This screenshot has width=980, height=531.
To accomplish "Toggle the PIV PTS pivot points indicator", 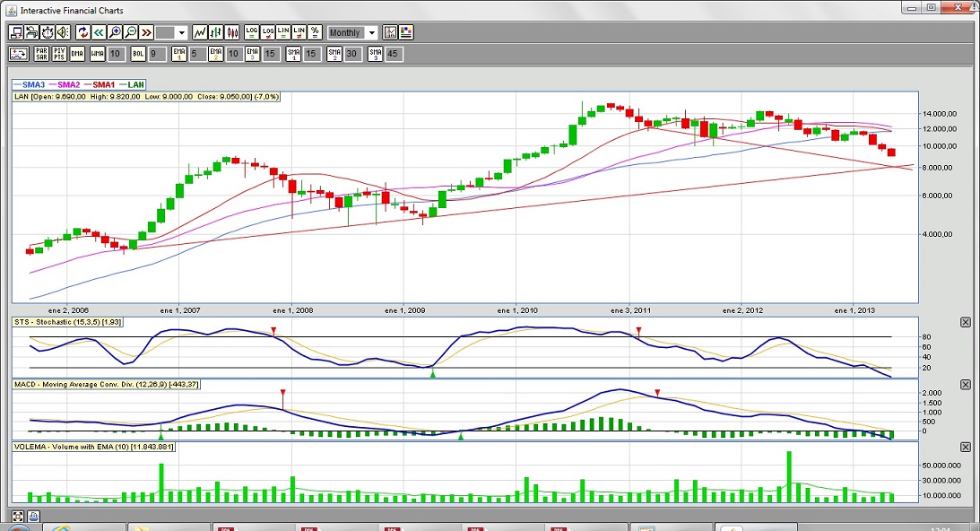I will 59,54.
